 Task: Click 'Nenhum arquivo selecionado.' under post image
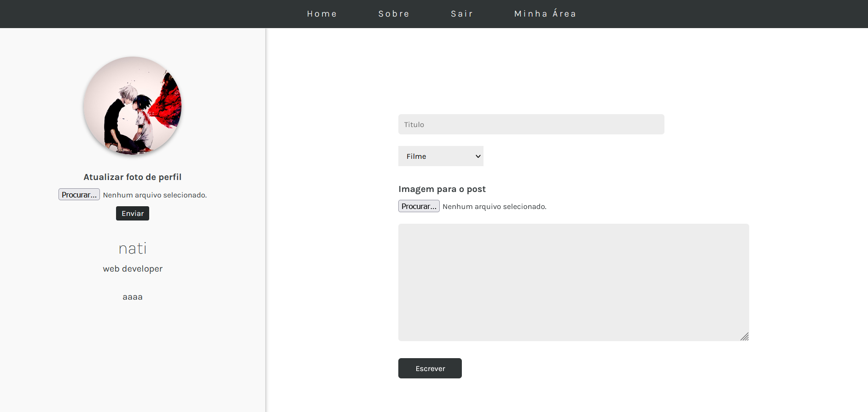click(x=495, y=207)
